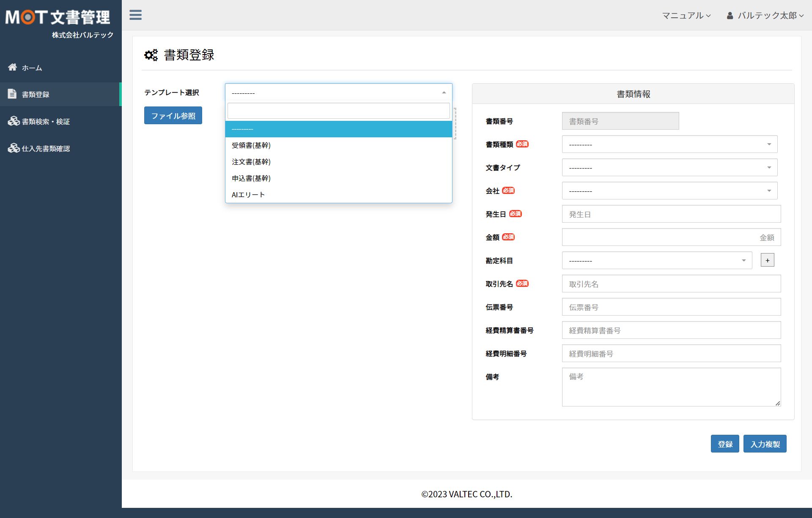This screenshot has height=518, width=812.
Task: Click the home icon in sidebar
Action: 12,67
